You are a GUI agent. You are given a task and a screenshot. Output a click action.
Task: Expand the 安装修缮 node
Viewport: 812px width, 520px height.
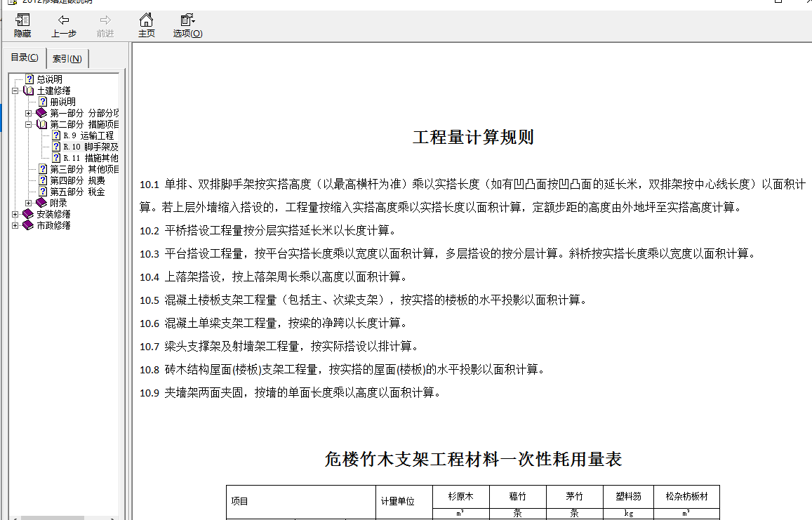[15, 215]
